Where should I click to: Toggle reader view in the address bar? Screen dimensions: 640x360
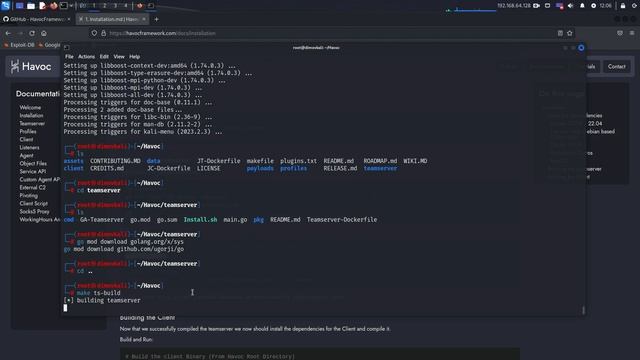pos(560,33)
